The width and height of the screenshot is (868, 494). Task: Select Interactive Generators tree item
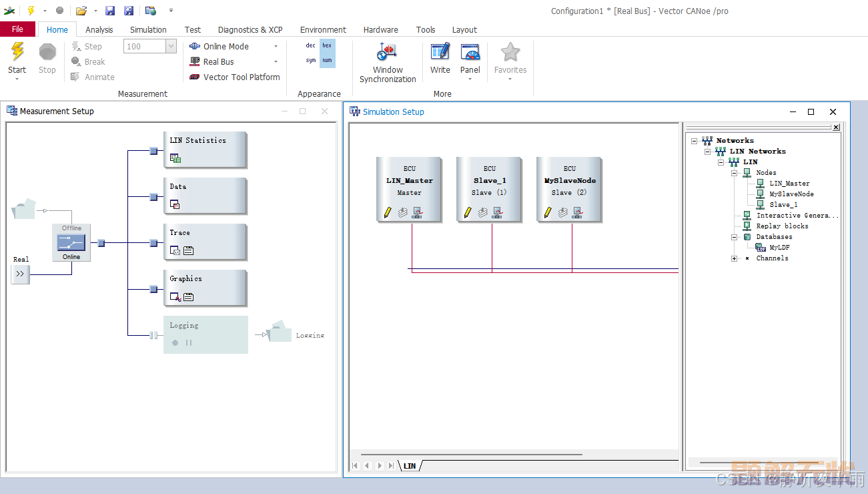[x=797, y=216]
